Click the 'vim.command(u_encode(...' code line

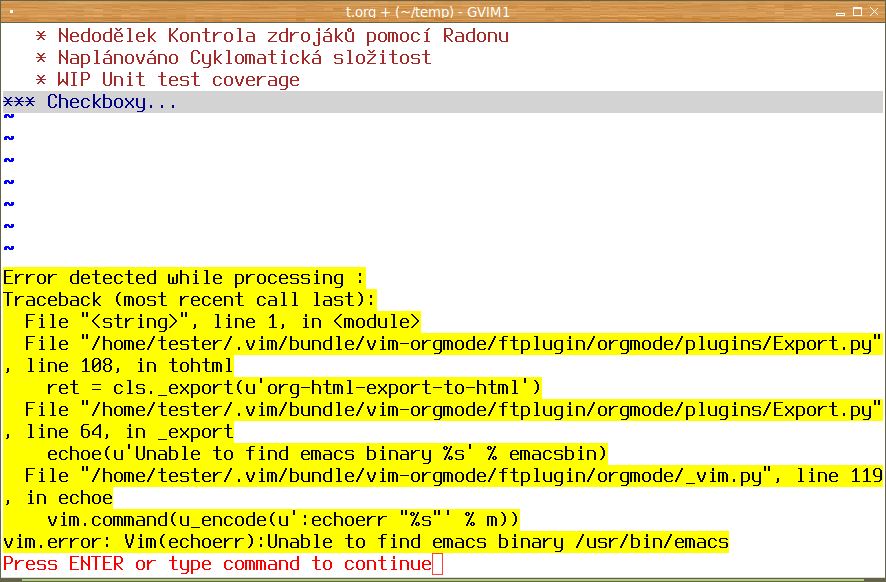tap(283, 520)
